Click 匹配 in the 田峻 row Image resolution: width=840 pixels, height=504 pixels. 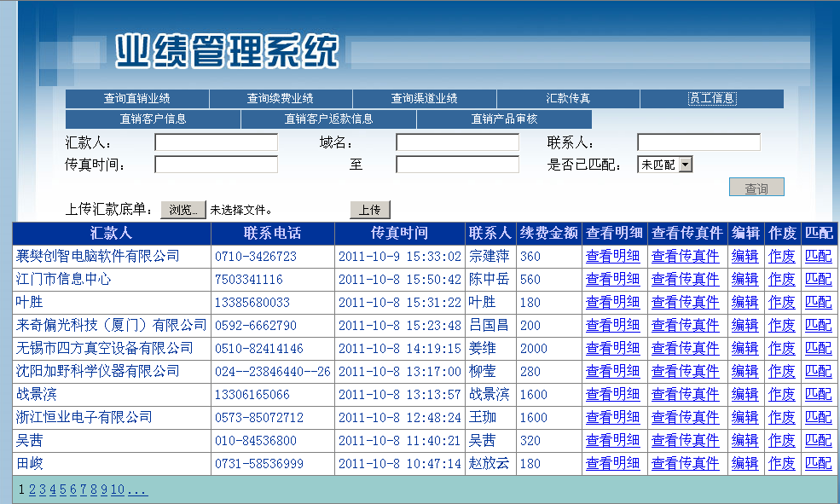tap(819, 464)
